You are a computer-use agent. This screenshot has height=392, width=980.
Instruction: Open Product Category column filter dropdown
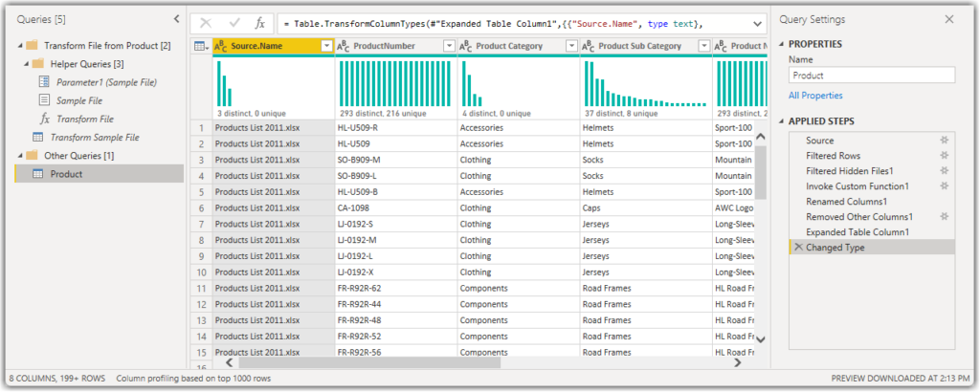571,46
